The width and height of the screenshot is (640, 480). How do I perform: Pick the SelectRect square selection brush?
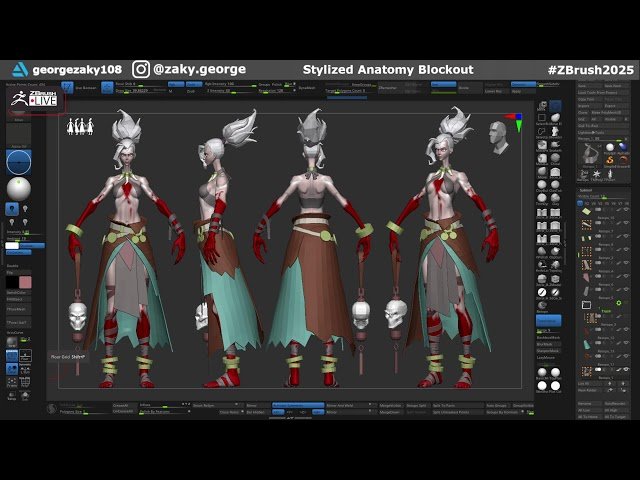[542, 118]
